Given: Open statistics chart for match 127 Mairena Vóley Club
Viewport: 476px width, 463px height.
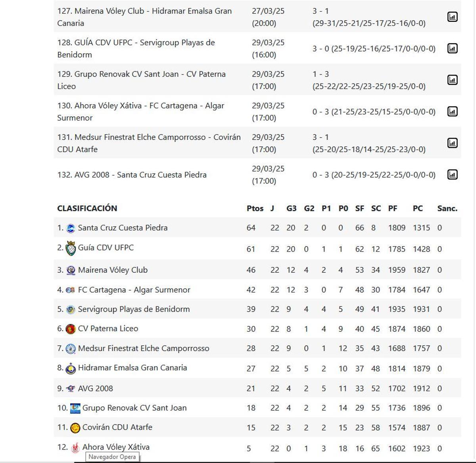Looking at the screenshot, I should point(453,17).
